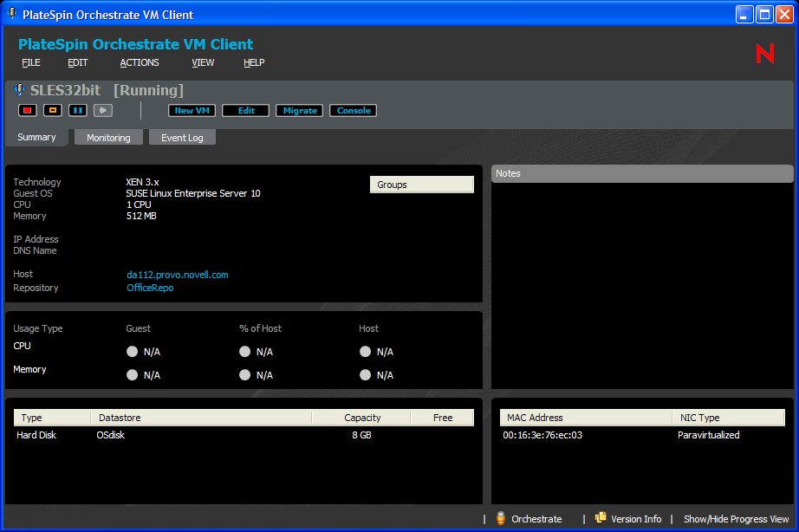Viewport: 799px width, 532px height.
Task: Open the VM Console
Action: click(354, 111)
